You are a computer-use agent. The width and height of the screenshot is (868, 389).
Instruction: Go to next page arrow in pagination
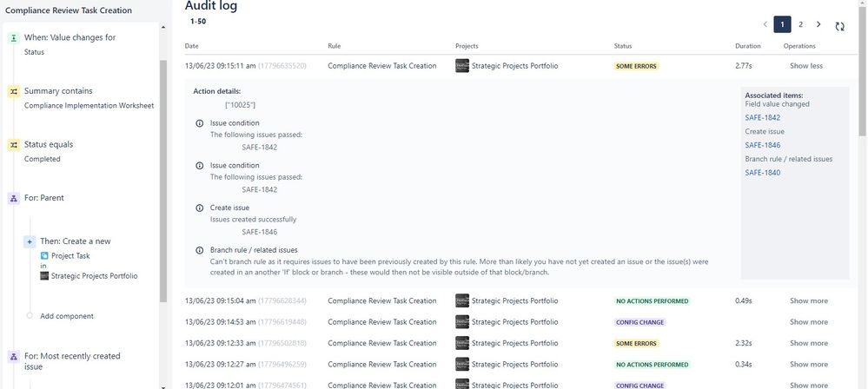point(818,24)
